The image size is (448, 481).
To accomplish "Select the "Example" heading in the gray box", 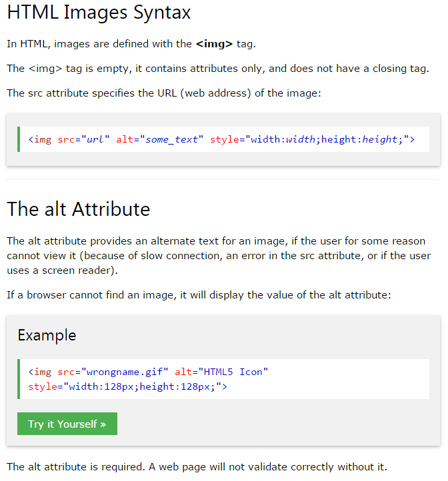I will point(47,335).
